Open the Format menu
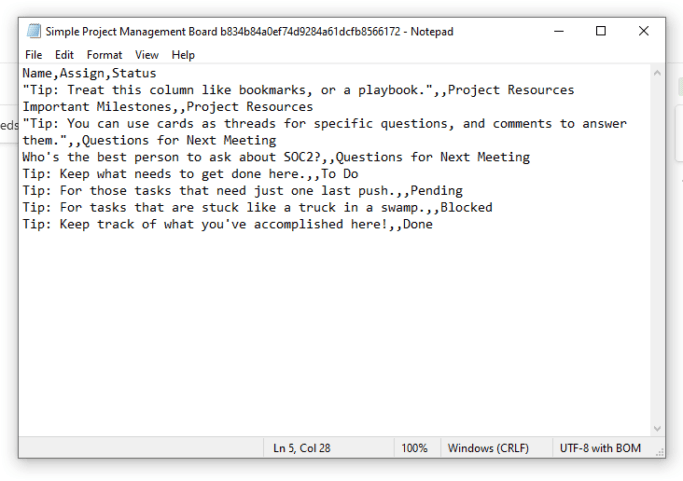Image resolution: width=683 pixels, height=481 pixels. 104,55
